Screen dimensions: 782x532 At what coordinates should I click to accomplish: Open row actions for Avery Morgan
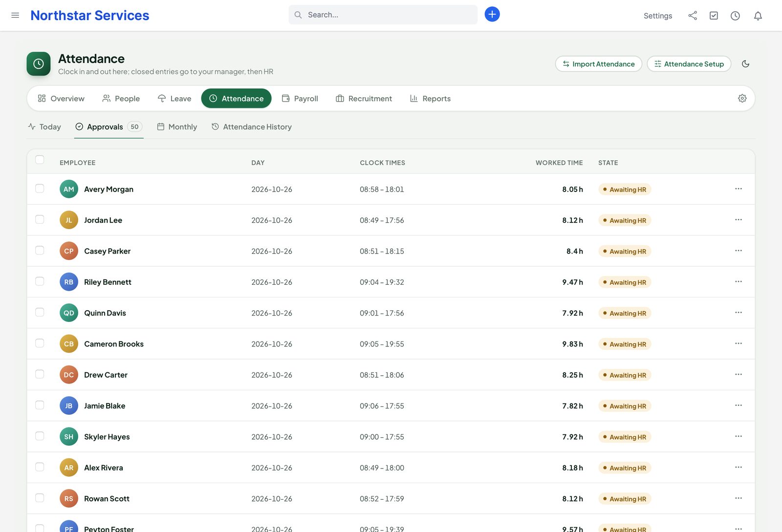point(739,189)
